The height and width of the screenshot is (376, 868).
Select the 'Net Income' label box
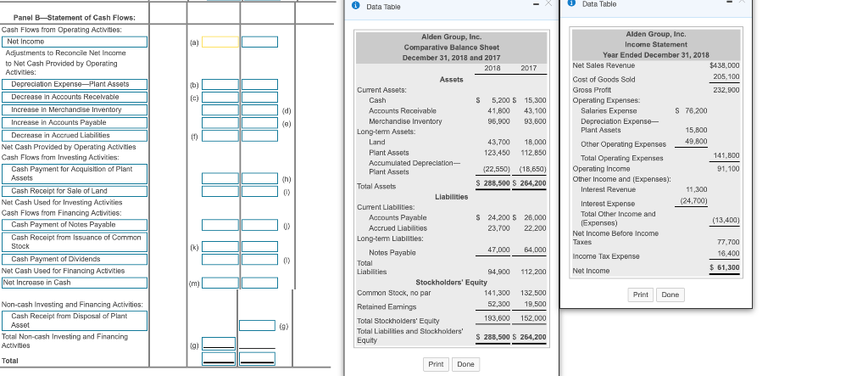point(75,42)
